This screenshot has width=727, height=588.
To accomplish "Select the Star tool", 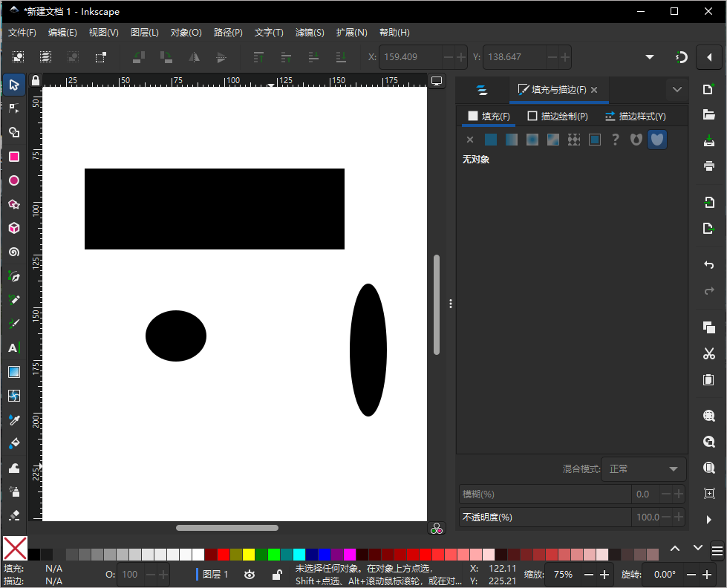I will (x=13, y=204).
